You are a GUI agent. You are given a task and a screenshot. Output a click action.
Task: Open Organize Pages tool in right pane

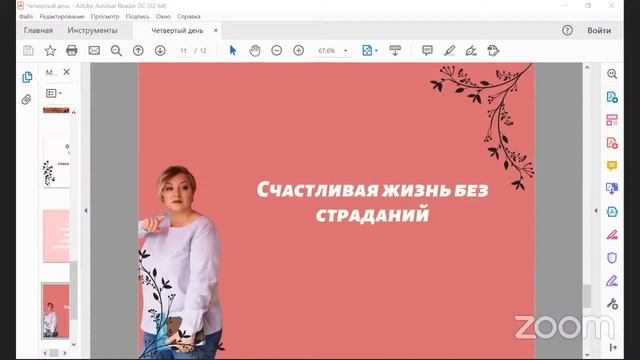coord(612,120)
